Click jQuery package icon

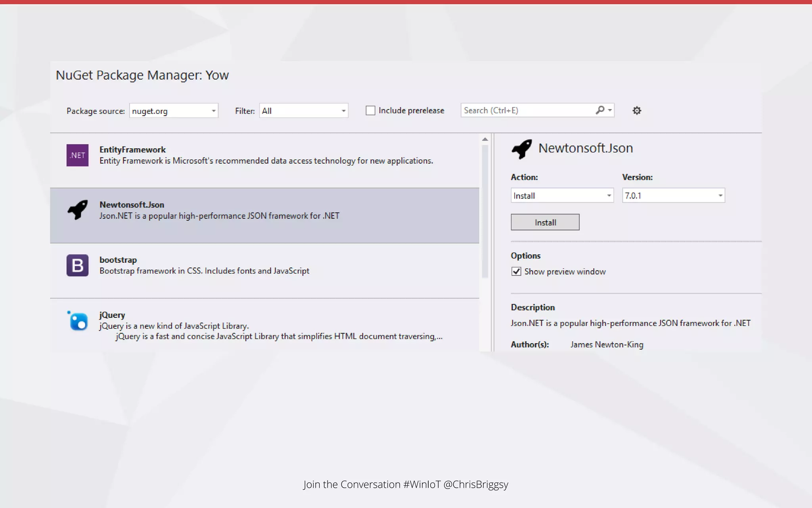click(x=77, y=321)
